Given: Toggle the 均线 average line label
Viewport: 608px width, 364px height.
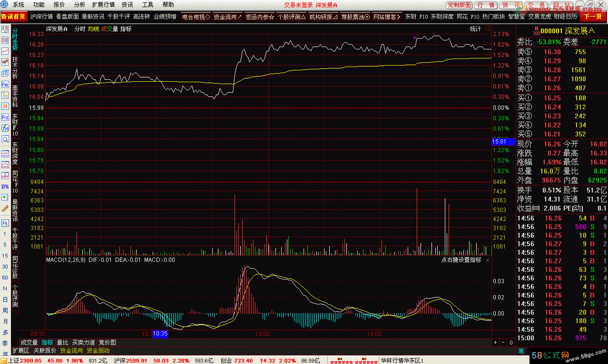Looking at the screenshot, I should tap(93, 29).
